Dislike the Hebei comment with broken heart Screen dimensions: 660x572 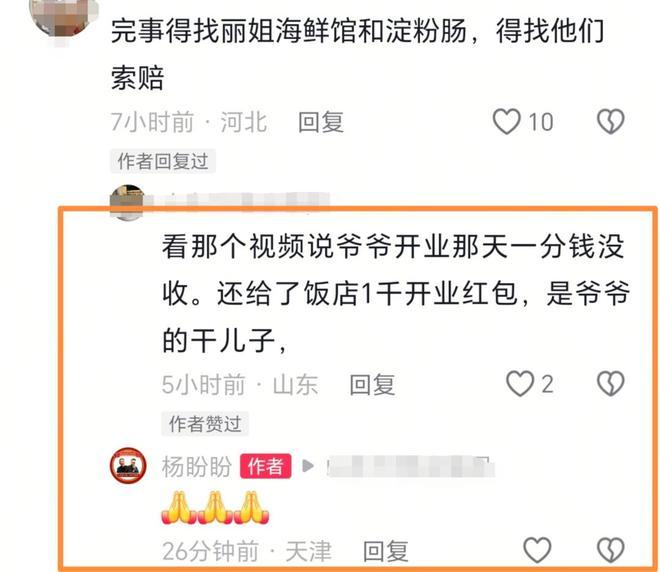pos(610,122)
